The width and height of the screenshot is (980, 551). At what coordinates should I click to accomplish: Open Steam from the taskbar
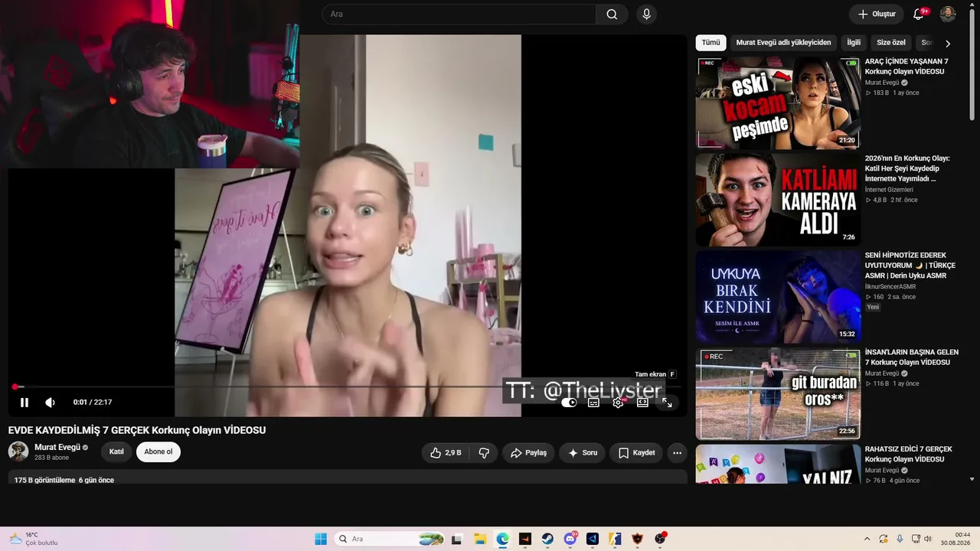(x=547, y=539)
